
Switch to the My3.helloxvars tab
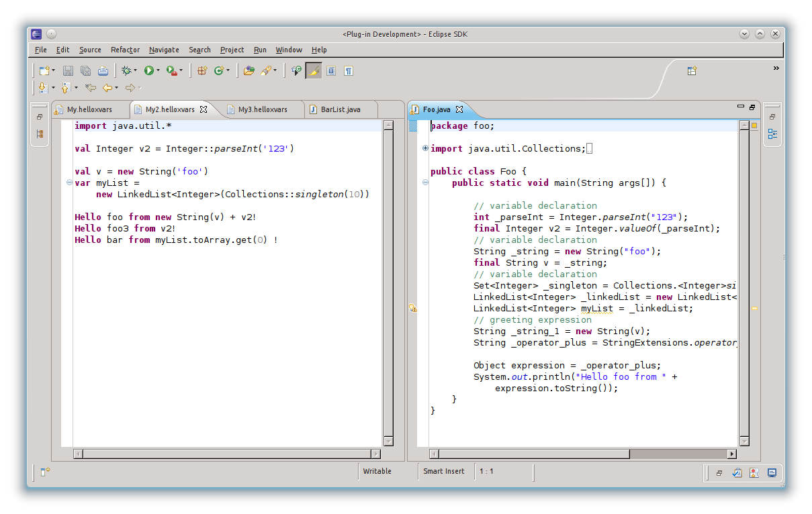(262, 109)
